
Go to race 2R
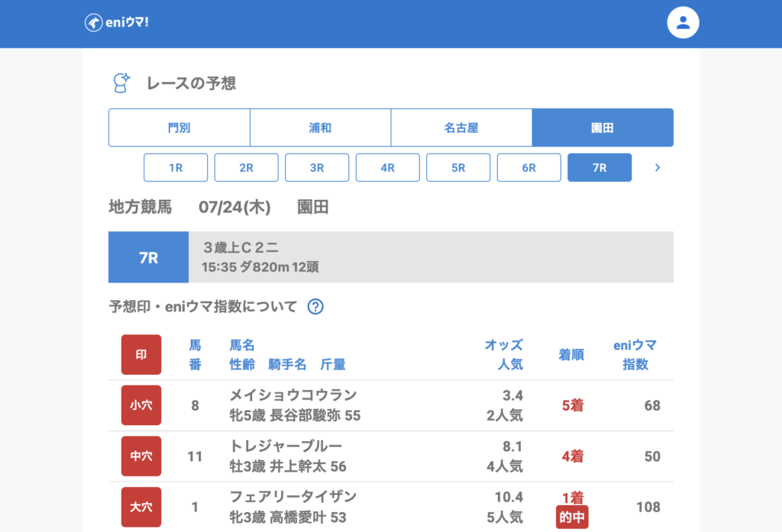coord(246,168)
